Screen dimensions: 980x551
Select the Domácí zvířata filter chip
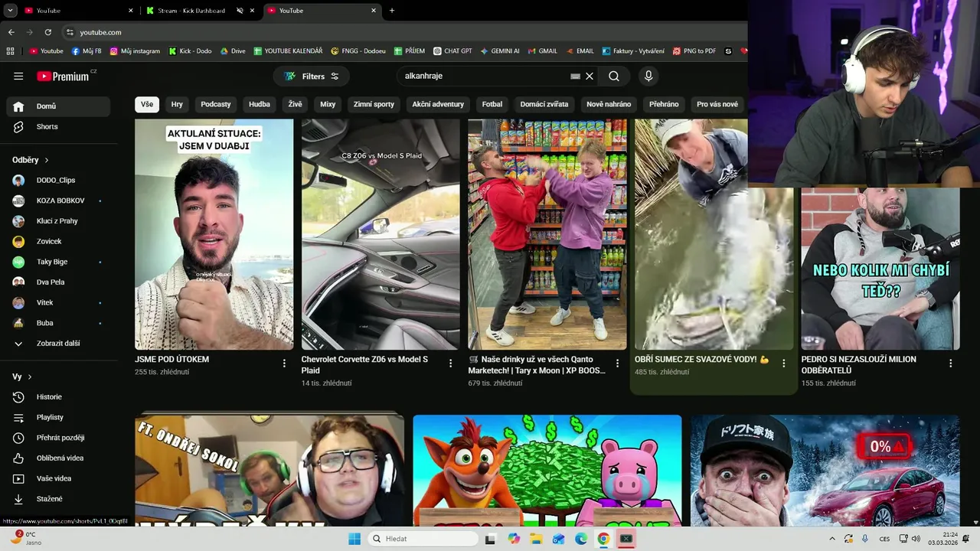[x=544, y=104]
